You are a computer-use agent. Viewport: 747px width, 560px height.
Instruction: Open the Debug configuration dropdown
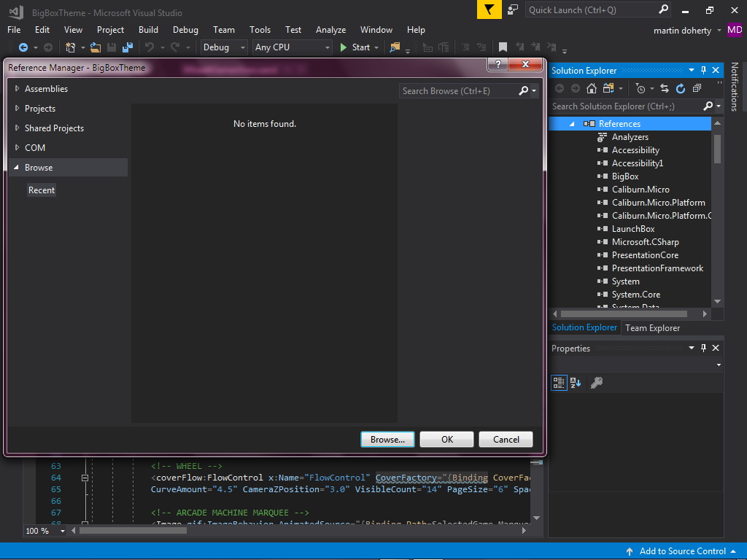pos(243,47)
